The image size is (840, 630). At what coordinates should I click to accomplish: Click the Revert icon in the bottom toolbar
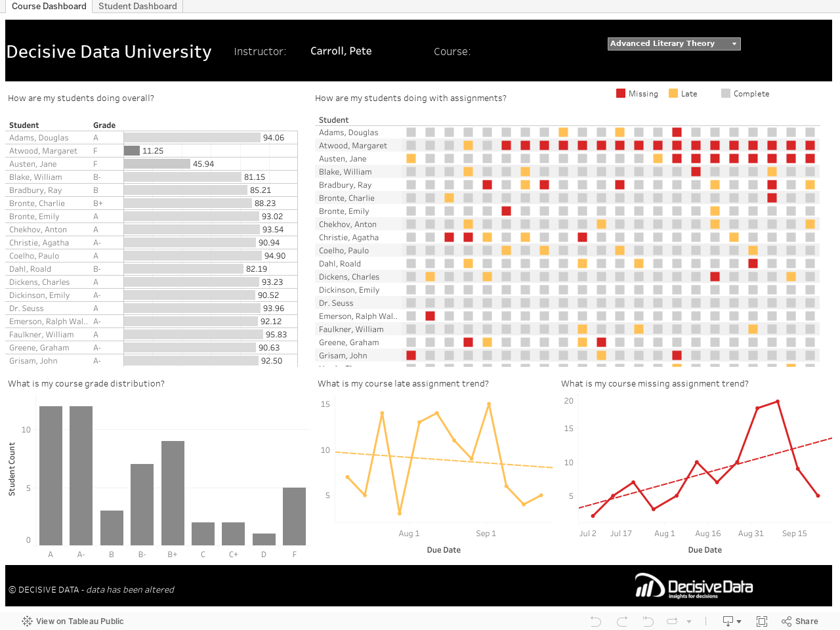click(648, 621)
